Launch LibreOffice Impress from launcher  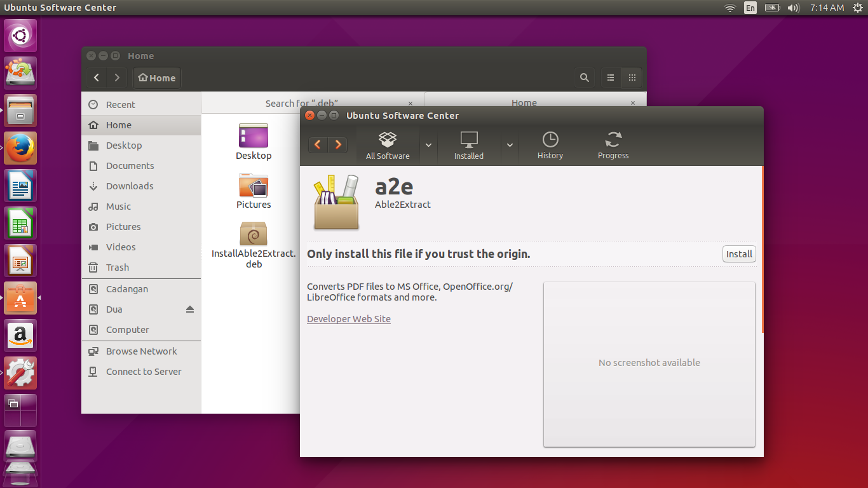coord(21,261)
